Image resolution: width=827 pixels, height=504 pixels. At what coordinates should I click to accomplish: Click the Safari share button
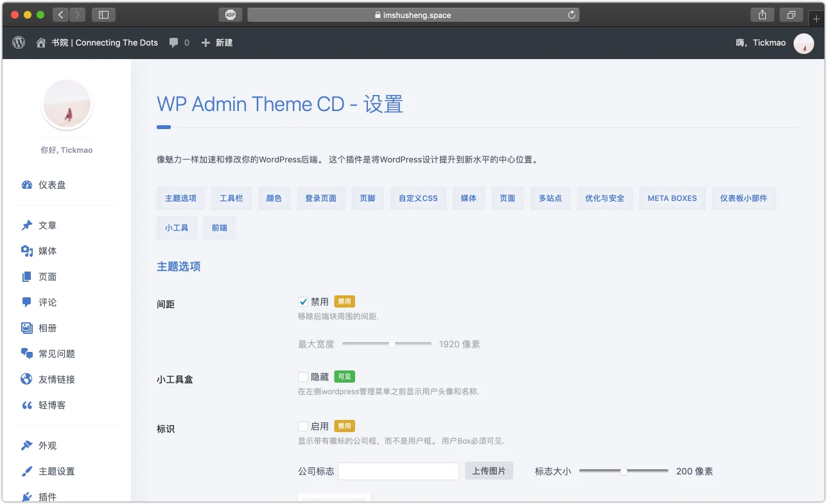tap(763, 15)
